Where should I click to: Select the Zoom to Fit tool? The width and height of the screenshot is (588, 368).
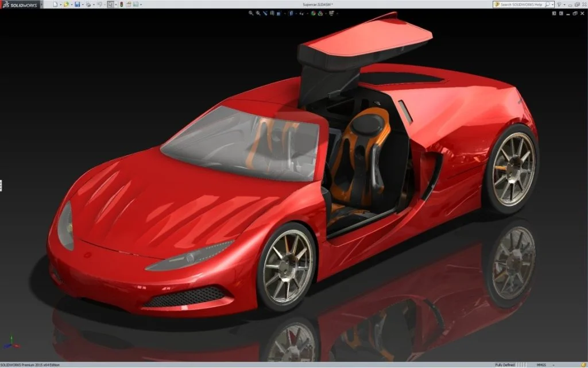click(251, 13)
